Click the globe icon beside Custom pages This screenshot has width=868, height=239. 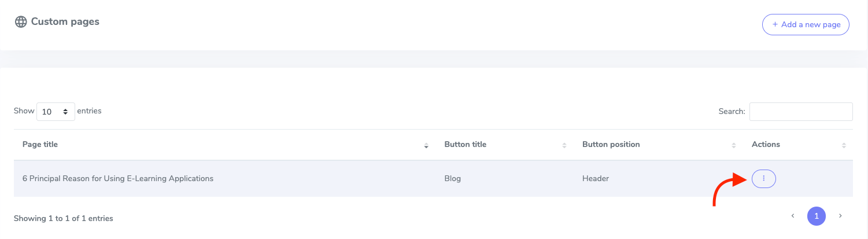pyautogui.click(x=21, y=22)
